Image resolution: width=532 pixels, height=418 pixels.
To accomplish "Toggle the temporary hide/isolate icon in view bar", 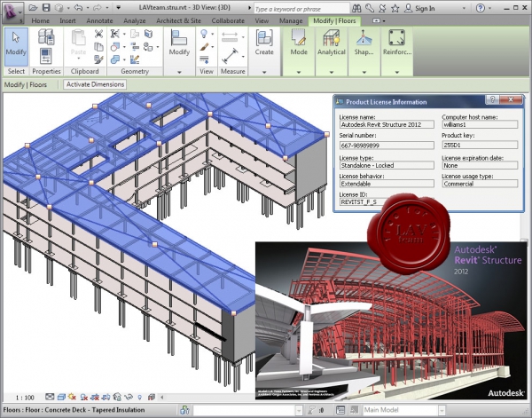I will (129, 397).
